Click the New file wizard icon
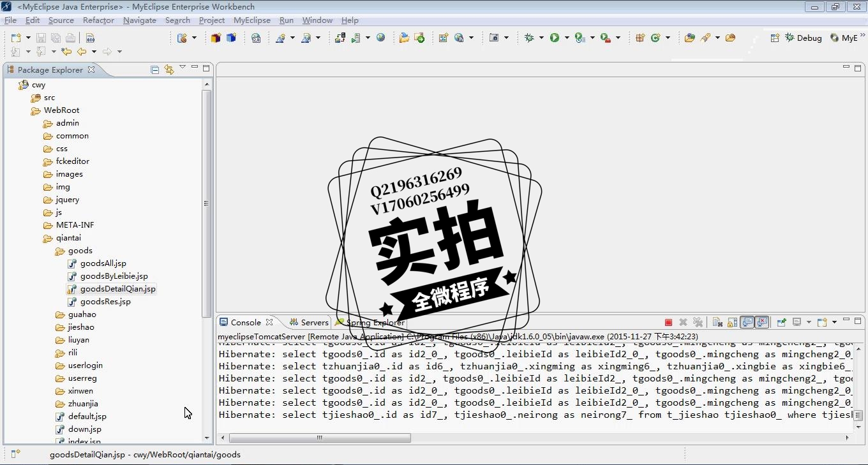 (16, 38)
